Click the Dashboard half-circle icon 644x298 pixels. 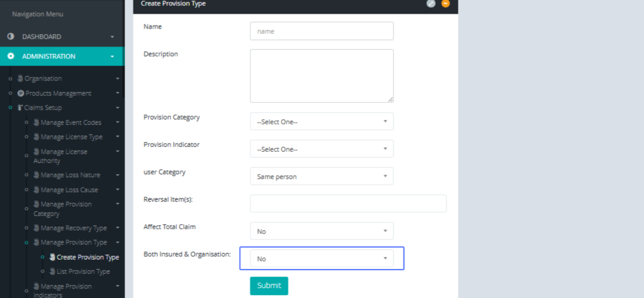(x=11, y=37)
